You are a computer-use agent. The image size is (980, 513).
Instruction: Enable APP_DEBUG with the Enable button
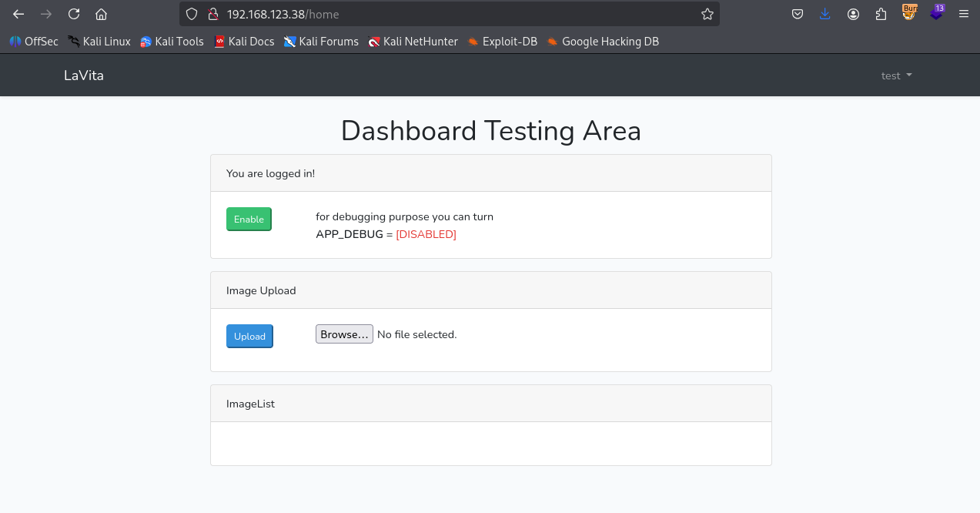[x=249, y=220]
